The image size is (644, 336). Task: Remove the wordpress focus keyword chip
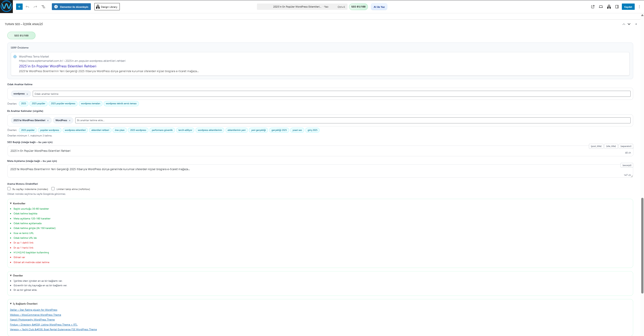[x=27, y=94]
